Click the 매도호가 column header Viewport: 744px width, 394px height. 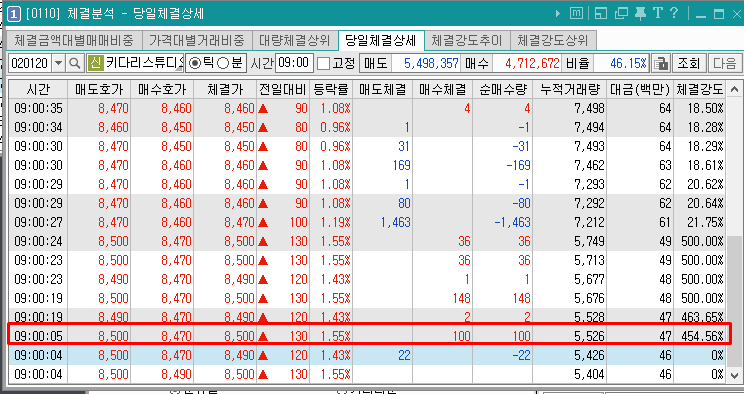coord(99,89)
